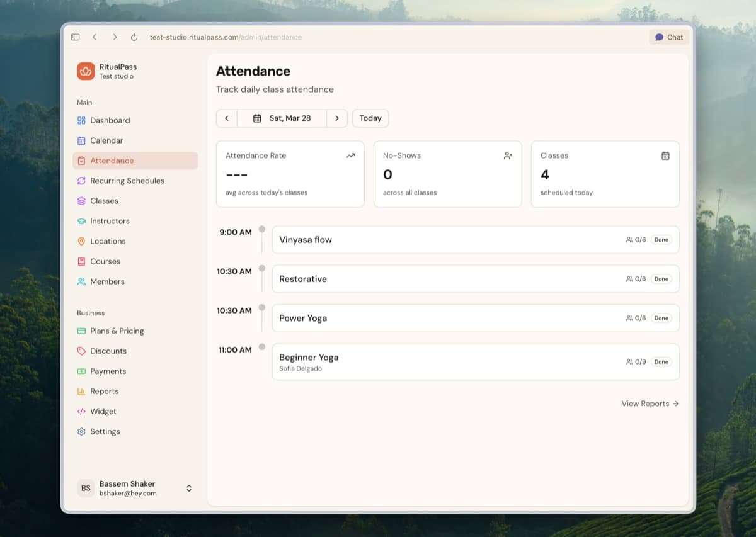The width and height of the screenshot is (756, 537).
Task: Open Calendar in sidebar
Action: tap(135, 140)
